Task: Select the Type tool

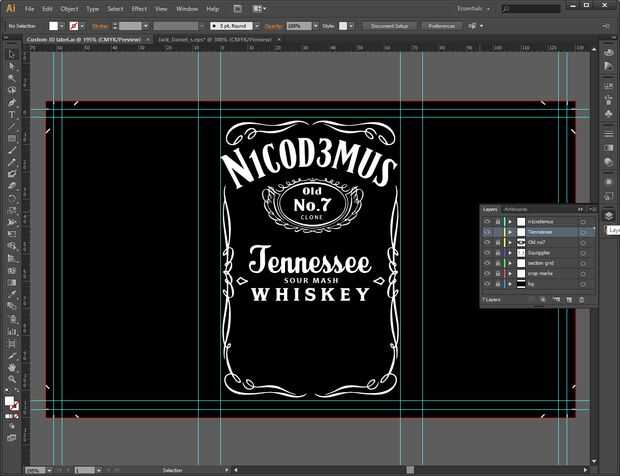Action: (x=12, y=115)
